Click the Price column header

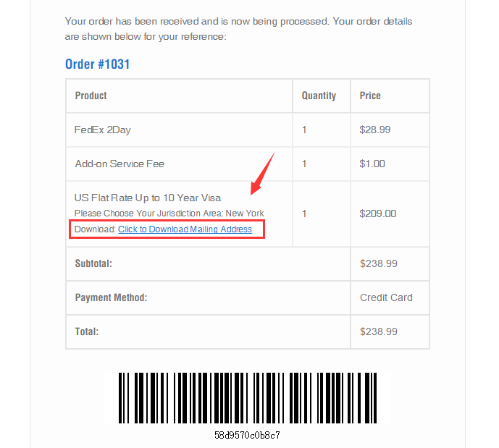pos(370,96)
